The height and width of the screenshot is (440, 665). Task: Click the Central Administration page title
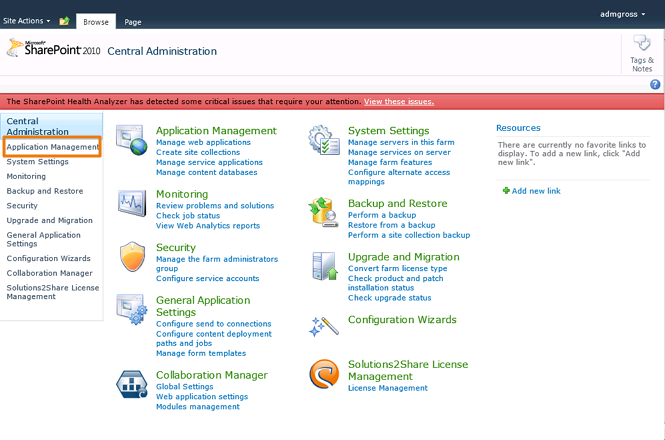(x=162, y=51)
